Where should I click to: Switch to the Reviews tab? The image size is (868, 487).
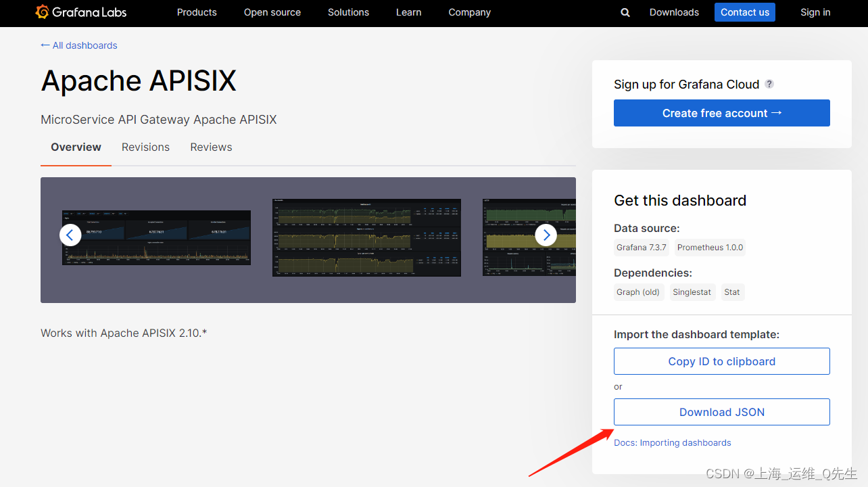[211, 147]
